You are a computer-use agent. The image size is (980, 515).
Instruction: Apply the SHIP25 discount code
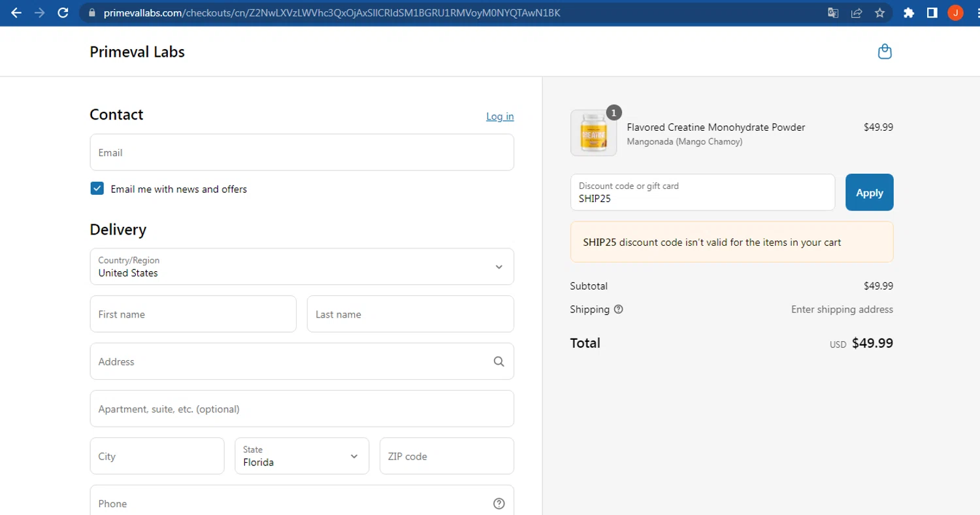[x=869, y=192]
